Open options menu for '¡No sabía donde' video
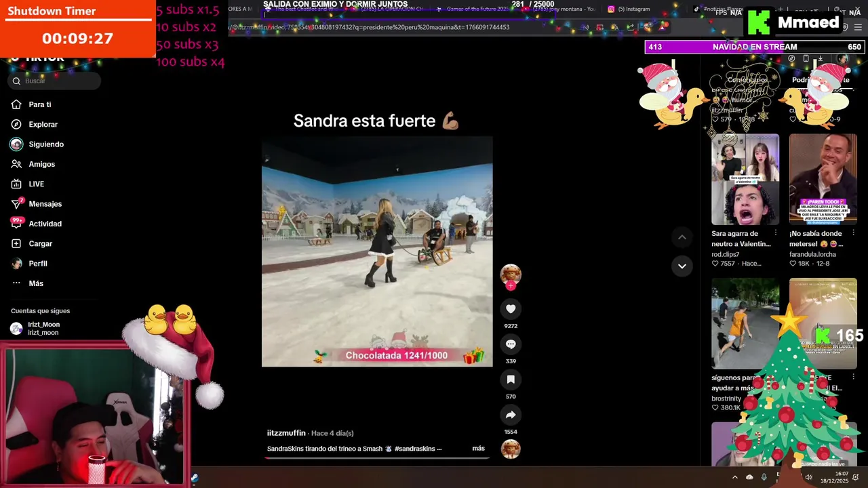 coord(853,233)
